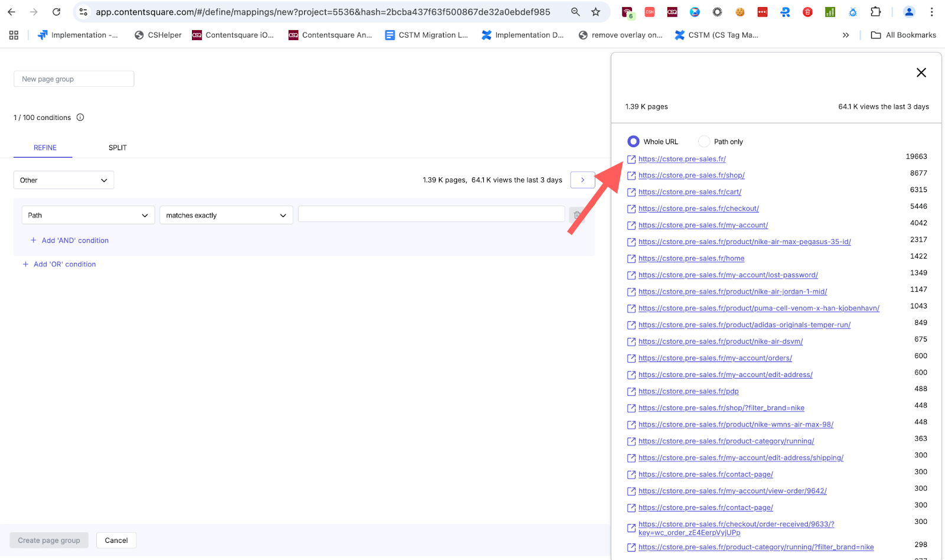
Task: Select the Whole URL radio button
Action: coord(633,141)
